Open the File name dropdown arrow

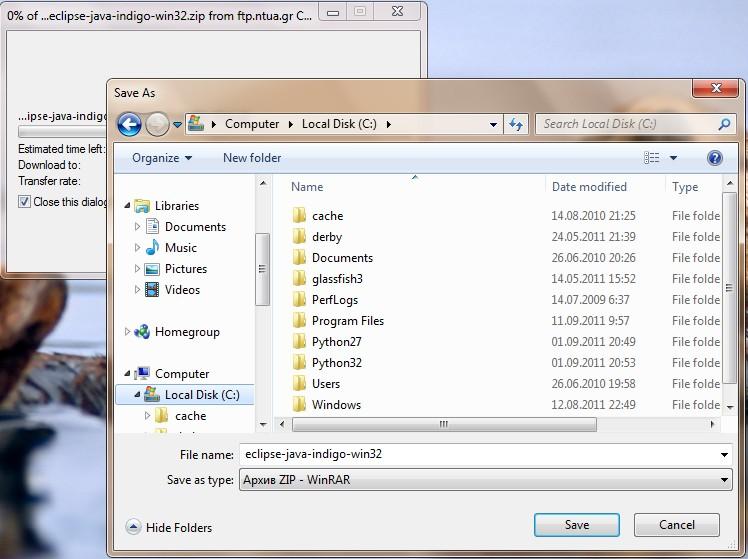(724, 455)
